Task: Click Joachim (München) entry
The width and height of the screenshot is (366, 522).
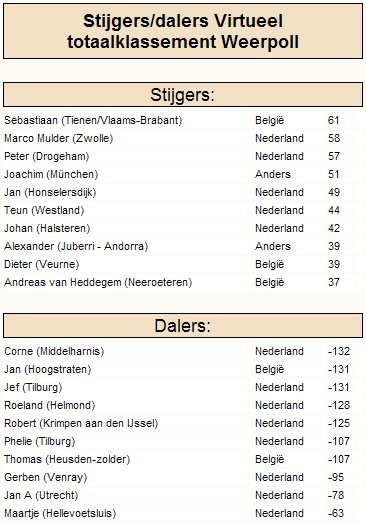Action: pos(51,174)
